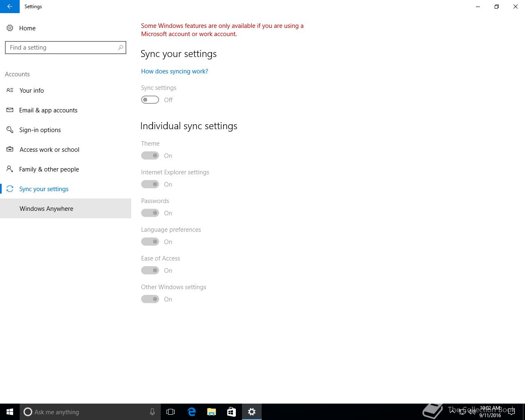
Task: Click the Accounts section heading
Action: point(17,74)
